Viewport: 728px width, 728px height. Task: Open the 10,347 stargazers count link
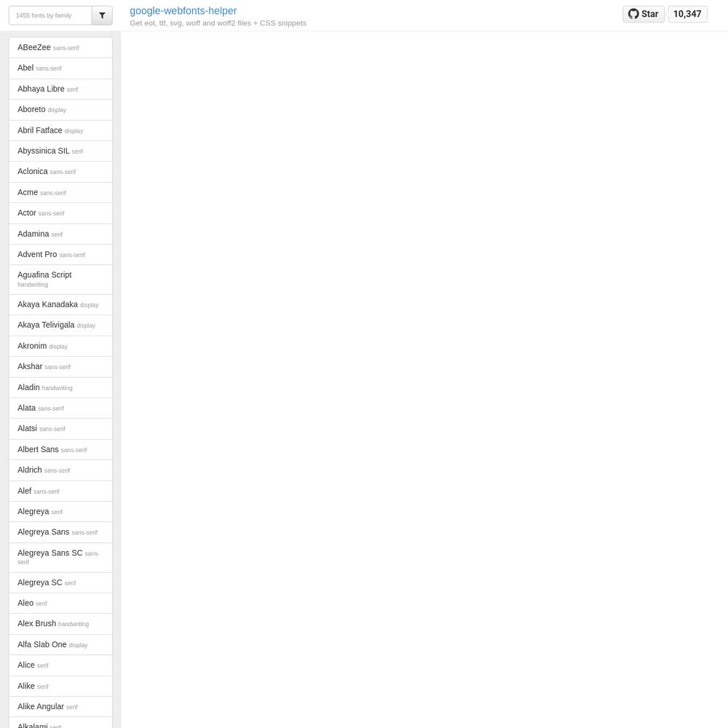coord(687,14)
